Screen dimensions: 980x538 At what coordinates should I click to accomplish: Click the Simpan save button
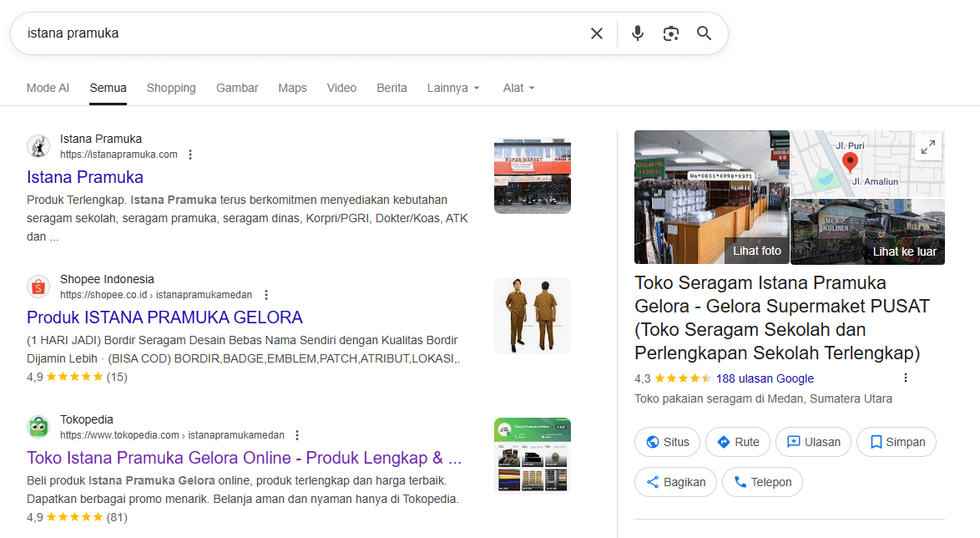897,442
